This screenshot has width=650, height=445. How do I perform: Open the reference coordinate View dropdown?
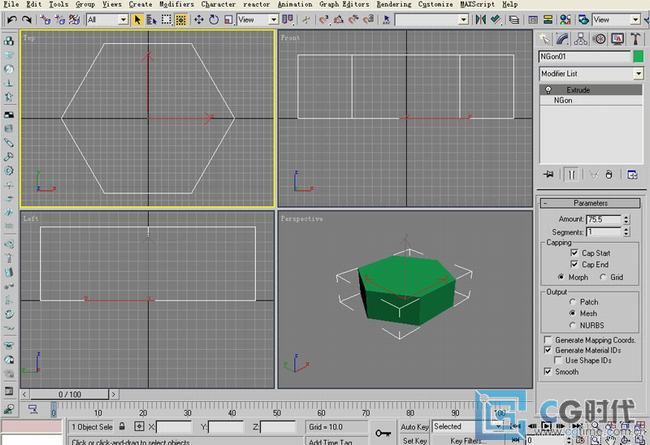(x=273, y=19)
